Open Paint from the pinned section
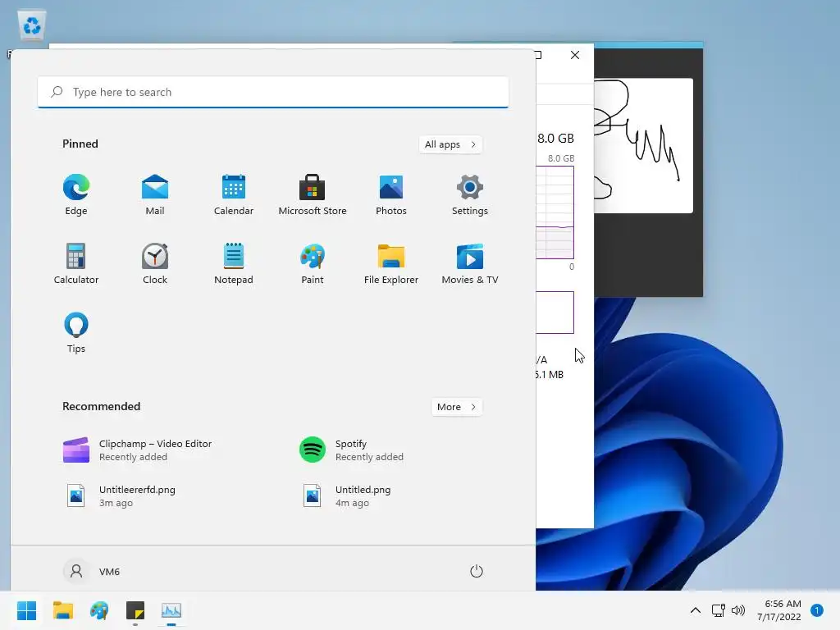This screenshot has height=630, width=840. pos(313,263)
